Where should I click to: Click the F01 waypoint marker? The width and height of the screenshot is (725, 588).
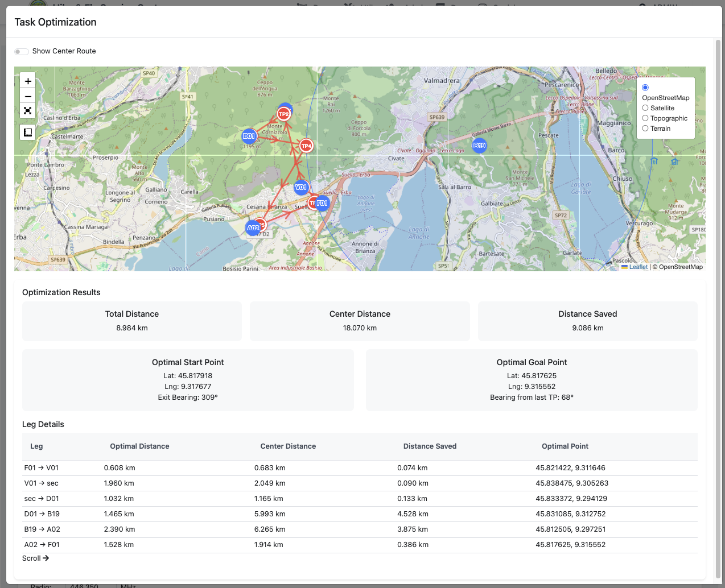click(x=322, y=203)
